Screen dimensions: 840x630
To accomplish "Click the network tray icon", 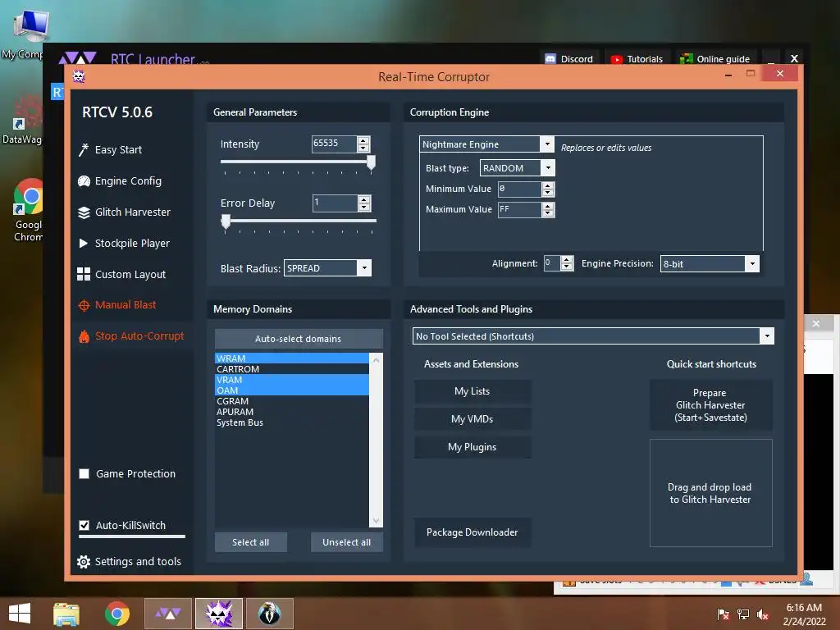I will [743, 614].
